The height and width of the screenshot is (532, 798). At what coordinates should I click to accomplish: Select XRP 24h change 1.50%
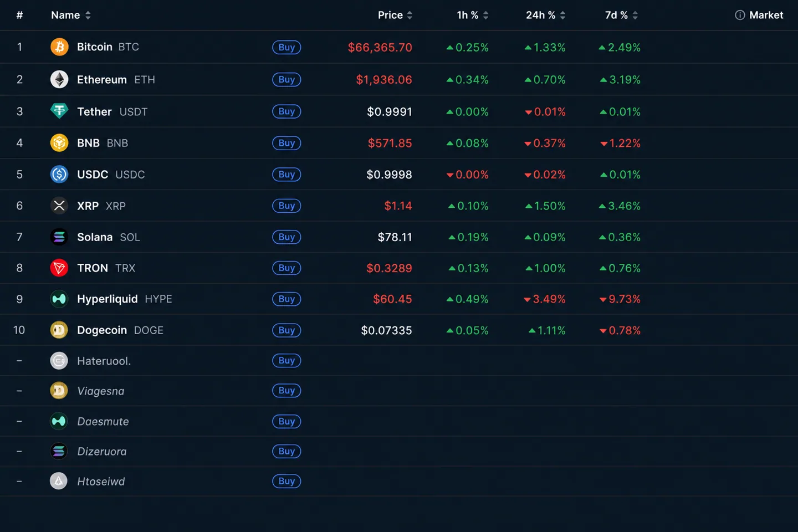coord(545,206)
